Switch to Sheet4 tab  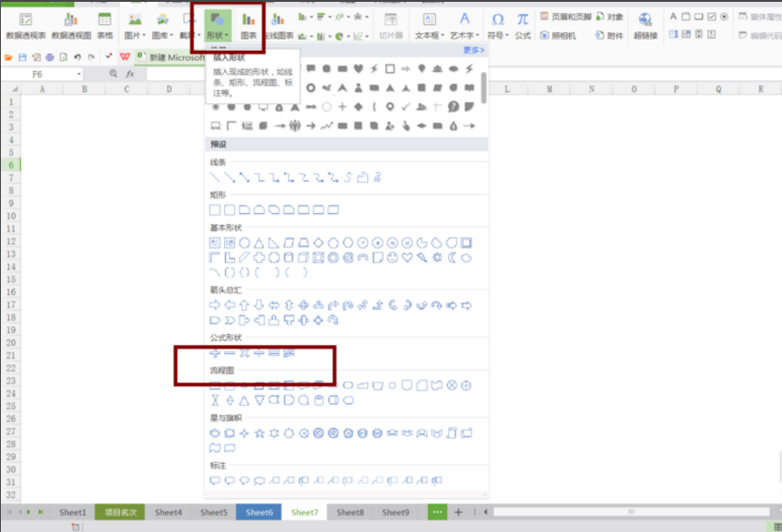tap(168, 512)
